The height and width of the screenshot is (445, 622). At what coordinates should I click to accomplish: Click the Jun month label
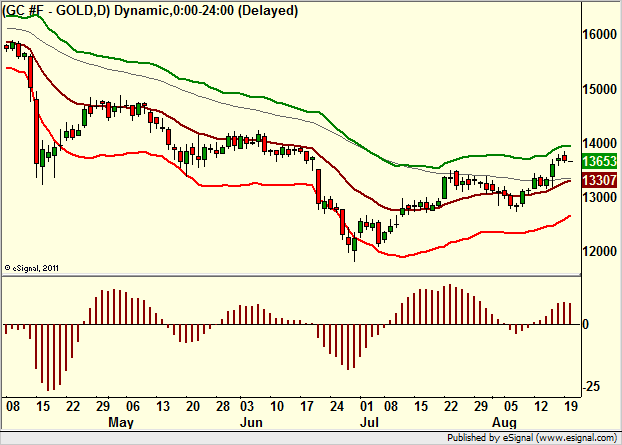[251, 422]
